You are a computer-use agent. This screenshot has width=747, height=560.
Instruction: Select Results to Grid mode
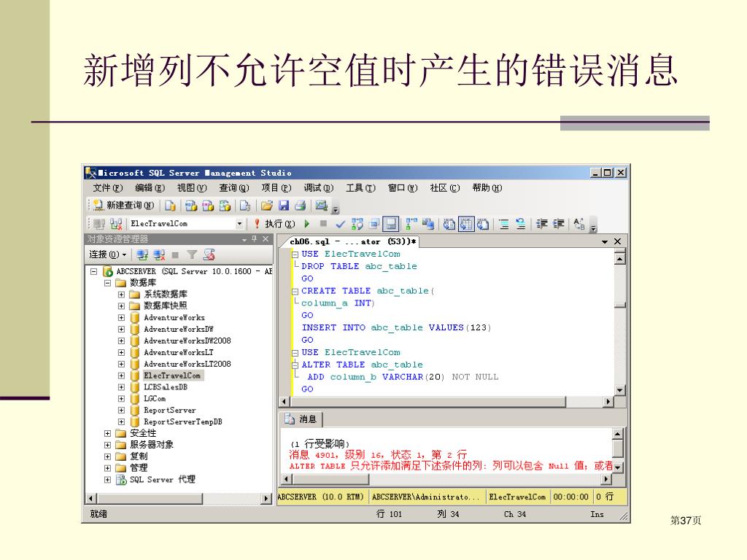click(x=466, y=224)
